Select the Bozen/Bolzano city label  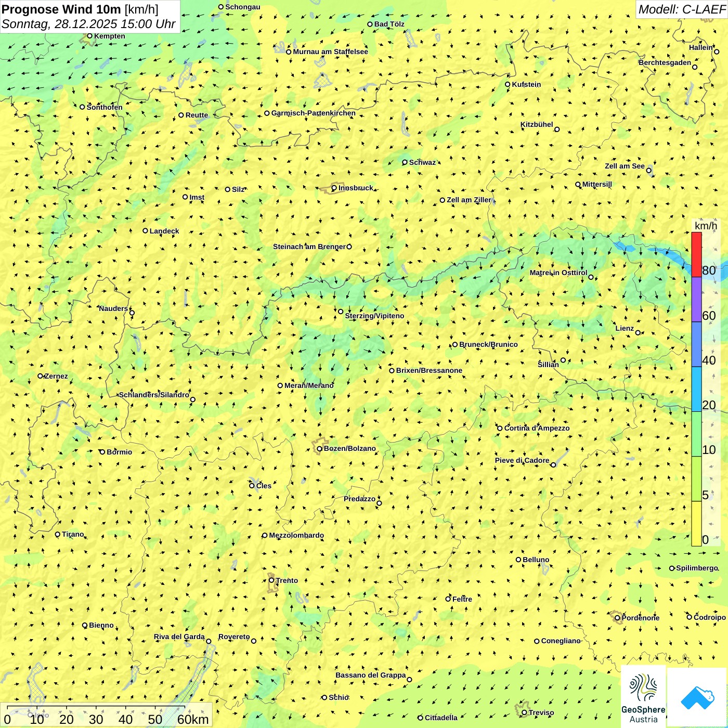pos(349,448)
